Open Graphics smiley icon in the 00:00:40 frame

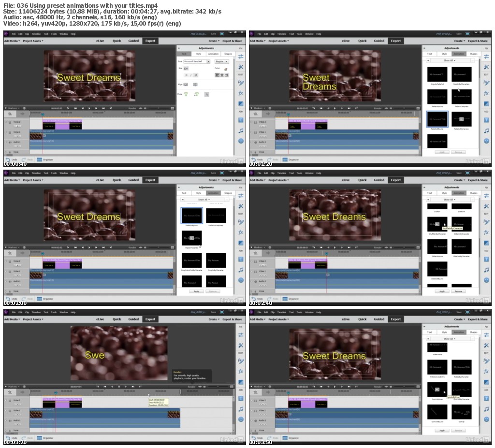(241, 141)
